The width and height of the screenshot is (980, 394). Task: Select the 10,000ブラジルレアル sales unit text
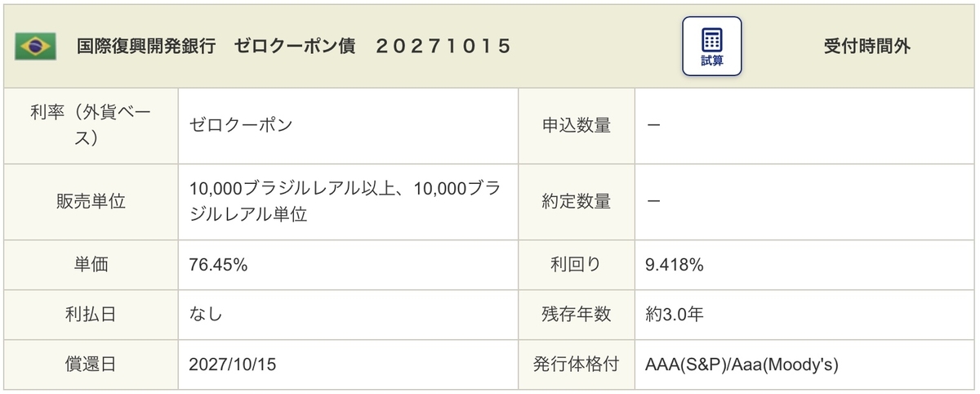pos(344,202)
